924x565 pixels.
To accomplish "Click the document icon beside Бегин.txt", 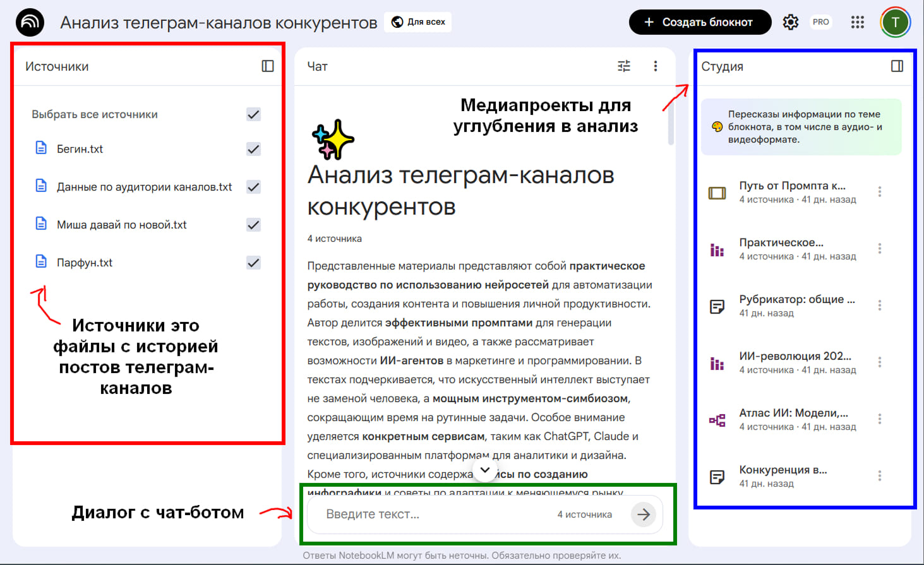I will point(41,148).
